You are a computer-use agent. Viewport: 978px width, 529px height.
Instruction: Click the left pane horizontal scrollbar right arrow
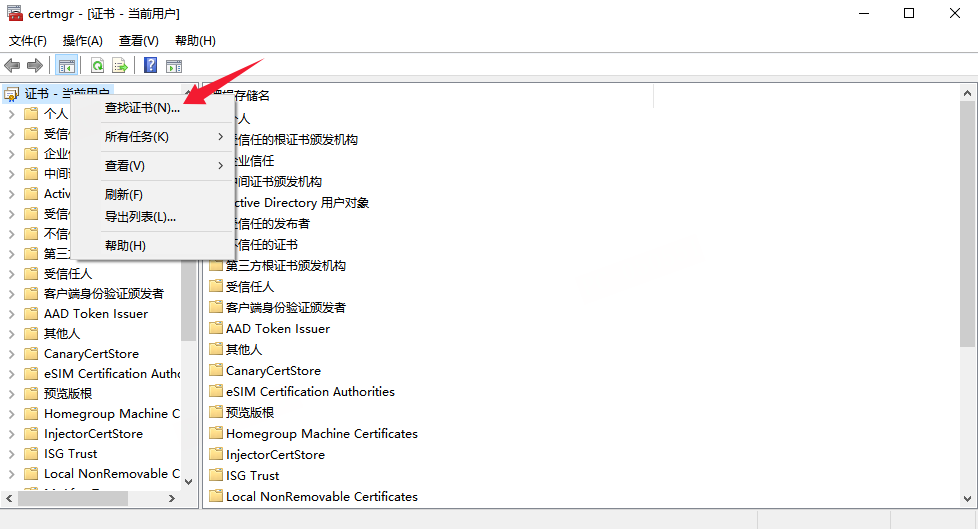172,498
